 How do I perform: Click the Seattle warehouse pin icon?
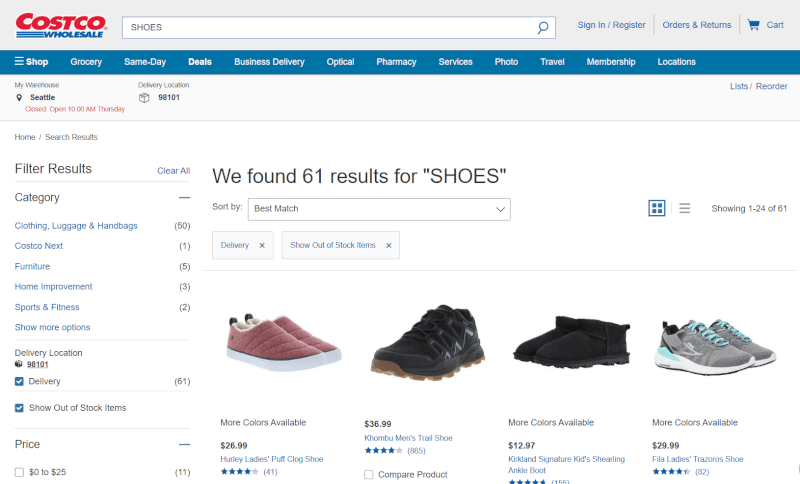coord(19,97)
